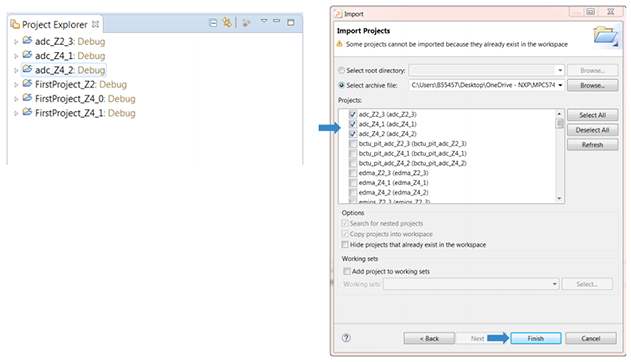The height and width of the screenshot is (362, 631).
Task: Select the Project Explorer tab
Action: pyautogui.click(x=54, y=25)
